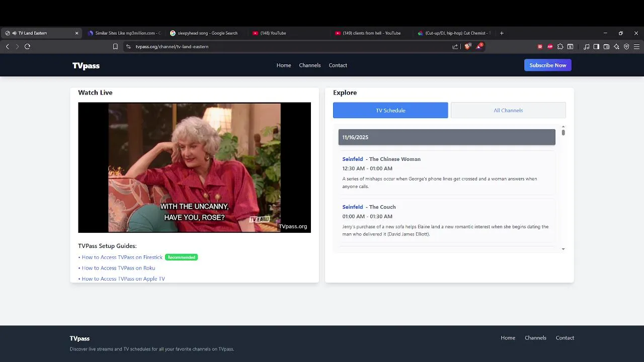The height and width of the screenshot is (362, 644).
Task: Switch to the Similar Sites Like mp3million tab
Action: coord(124,33)
